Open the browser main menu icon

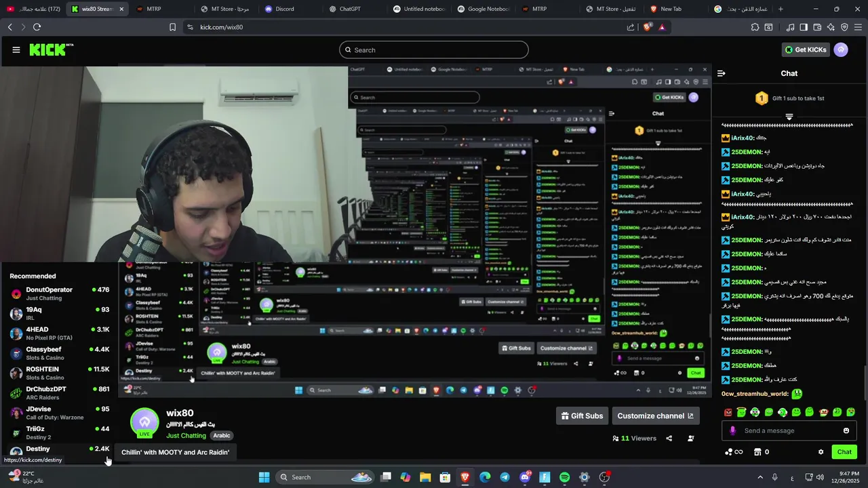(858, 27)
